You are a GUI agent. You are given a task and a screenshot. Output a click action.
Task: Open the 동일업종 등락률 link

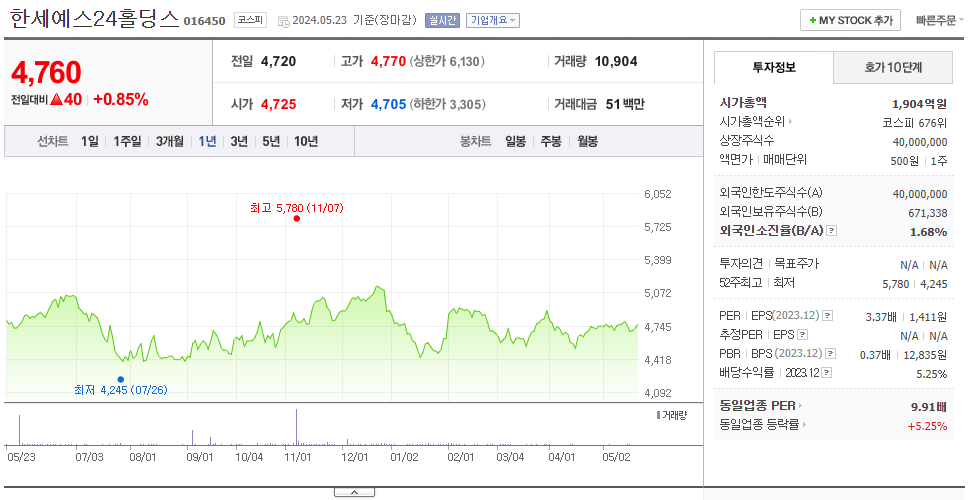[763, 424]
